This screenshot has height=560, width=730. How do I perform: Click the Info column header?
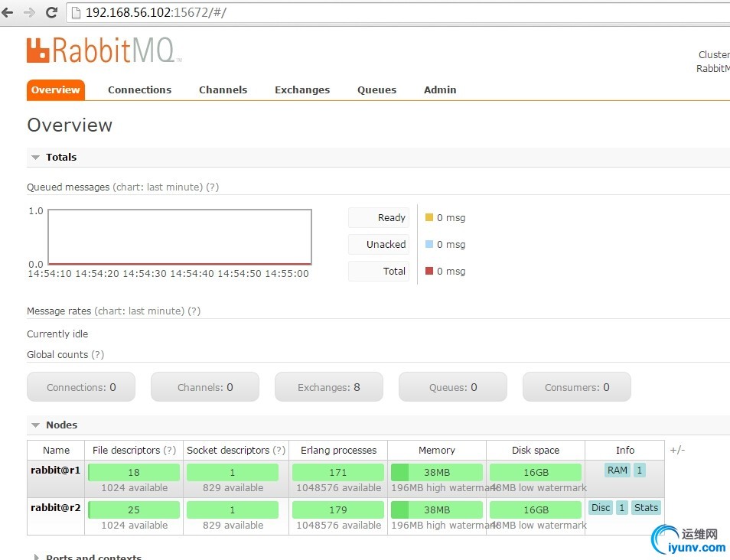(624, 450)
